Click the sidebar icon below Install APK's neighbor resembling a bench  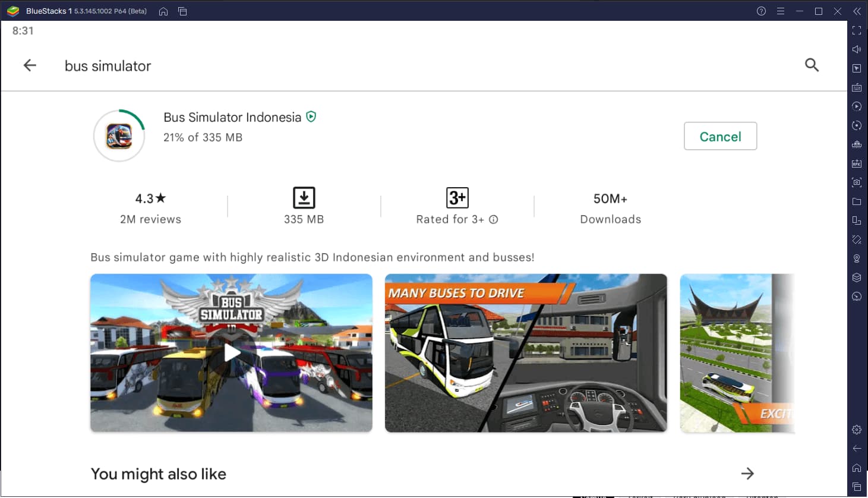[857, 144]
